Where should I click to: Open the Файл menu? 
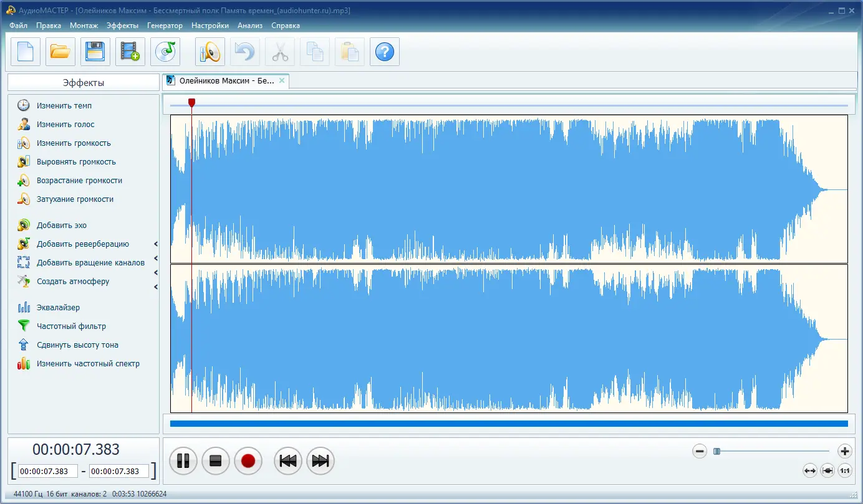coord(19,26)
